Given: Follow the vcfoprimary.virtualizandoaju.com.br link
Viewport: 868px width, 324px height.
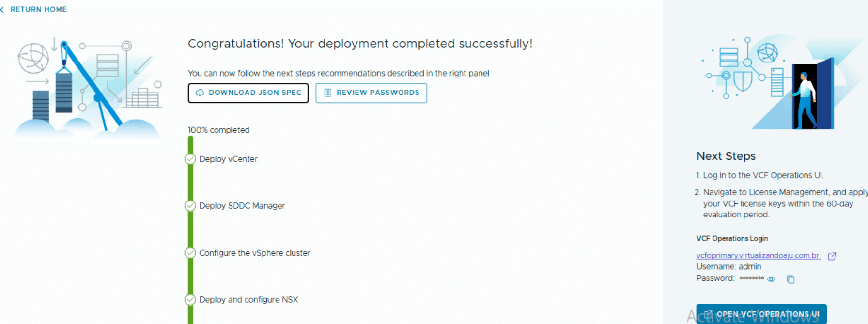Looking at the screenshot, I should click(758, 256).
